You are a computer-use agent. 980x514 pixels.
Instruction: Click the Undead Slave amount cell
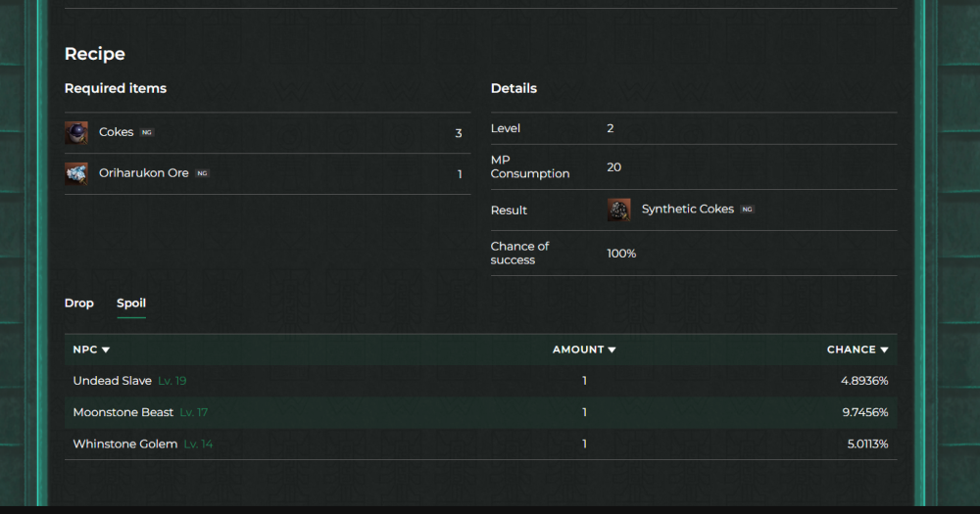[x=584, y=381]
